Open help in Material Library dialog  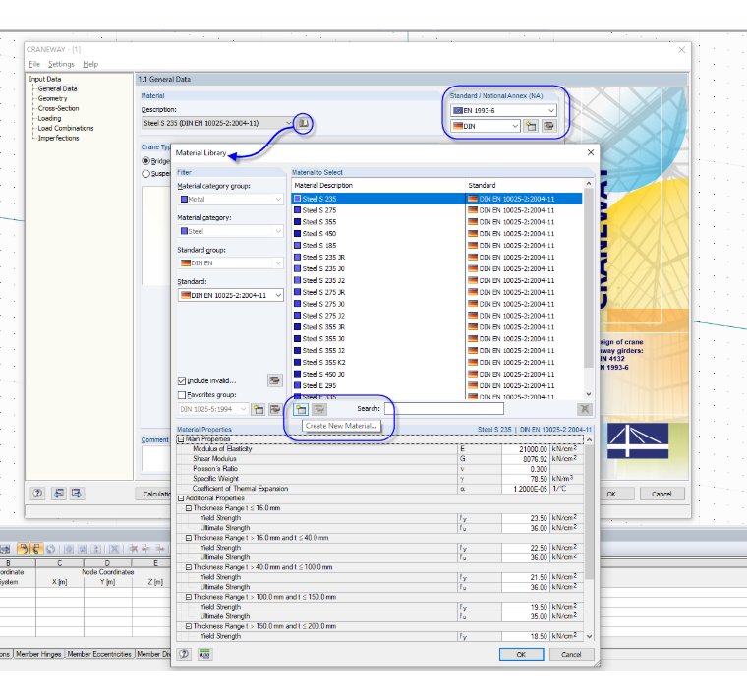coord(185,654)
